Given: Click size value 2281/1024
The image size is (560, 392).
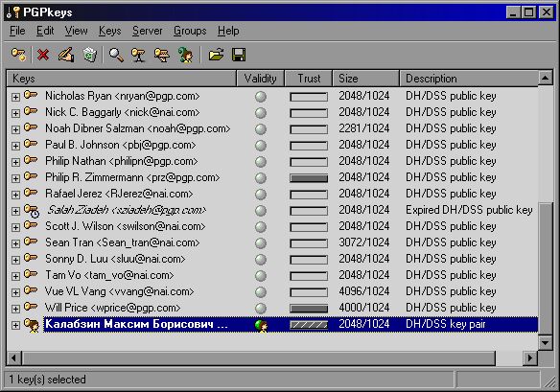Looking at the screenshot, I should pyautogui.click(x=364, y=128).
